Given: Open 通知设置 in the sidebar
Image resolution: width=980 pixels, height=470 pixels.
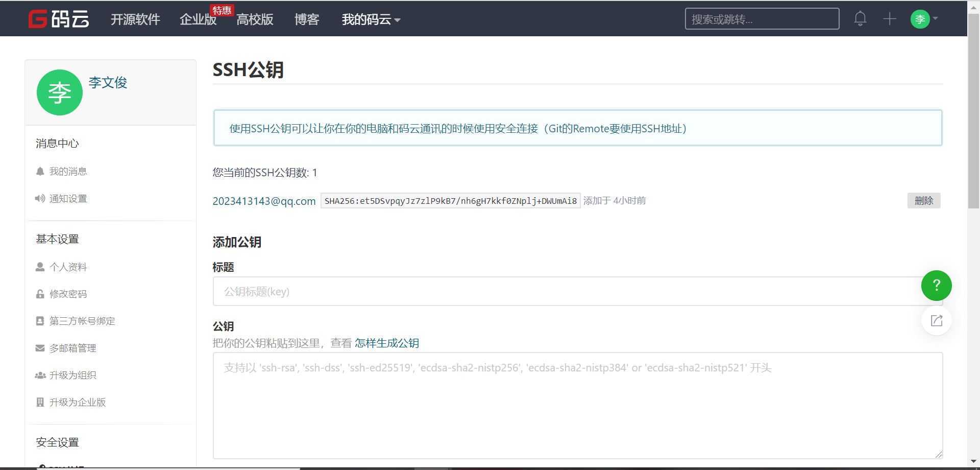Looking at the screenshot, I should [68, 199].
